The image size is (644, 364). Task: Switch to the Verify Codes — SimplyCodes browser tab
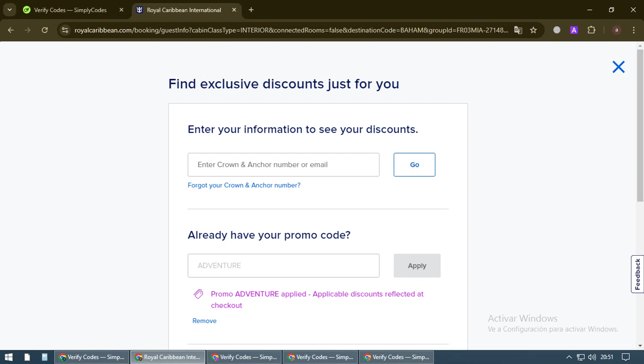coord(71,10)
